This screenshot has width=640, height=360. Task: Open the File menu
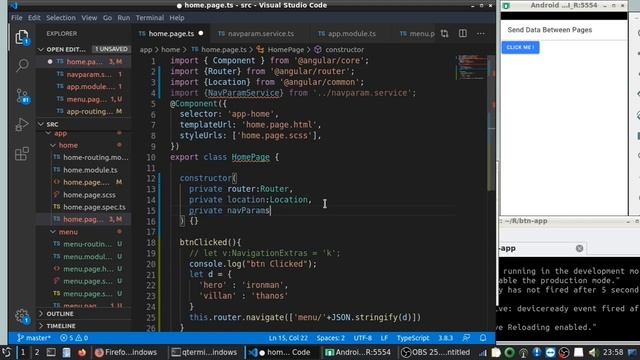click(x=17, y=18)
